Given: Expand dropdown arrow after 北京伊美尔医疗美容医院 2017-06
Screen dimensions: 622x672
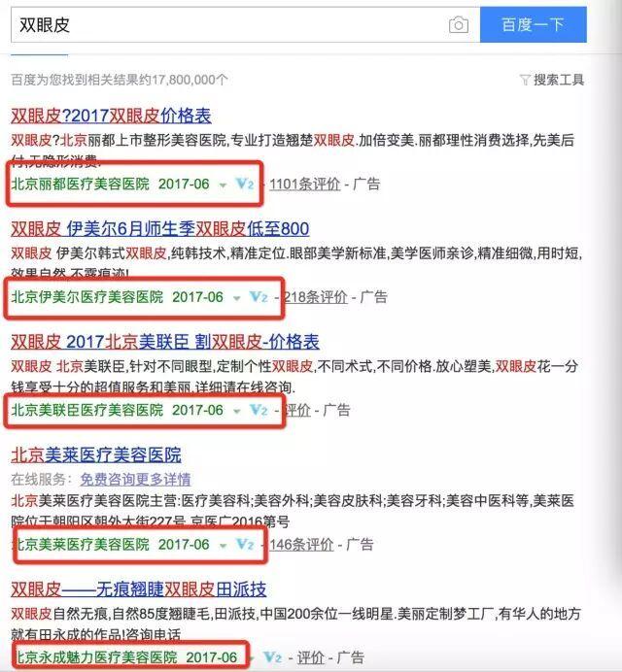Looking at the screenshot, I should (236, 298).
